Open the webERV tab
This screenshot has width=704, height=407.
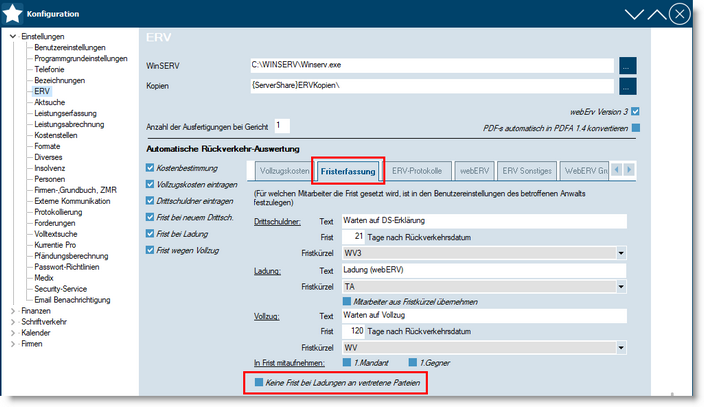click(476, 171)
